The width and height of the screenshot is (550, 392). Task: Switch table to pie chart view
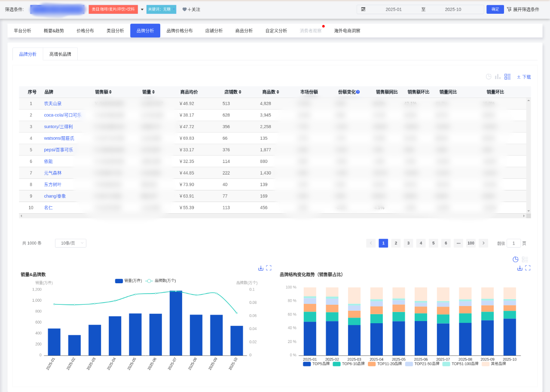pos(489,77)
